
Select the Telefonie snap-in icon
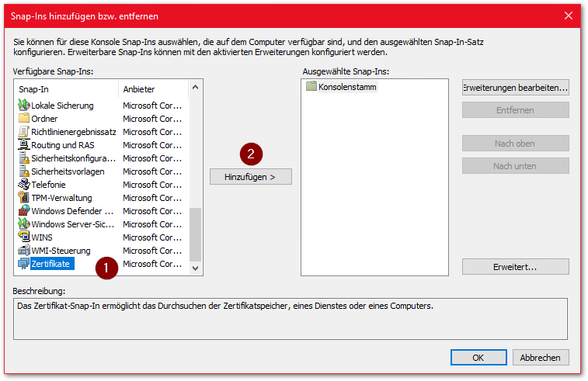point(23,185)
